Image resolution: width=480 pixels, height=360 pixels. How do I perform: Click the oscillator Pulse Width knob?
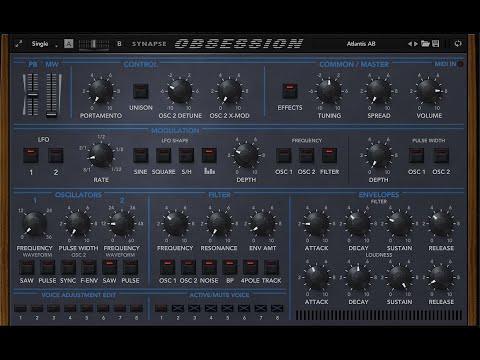[78, 223]
